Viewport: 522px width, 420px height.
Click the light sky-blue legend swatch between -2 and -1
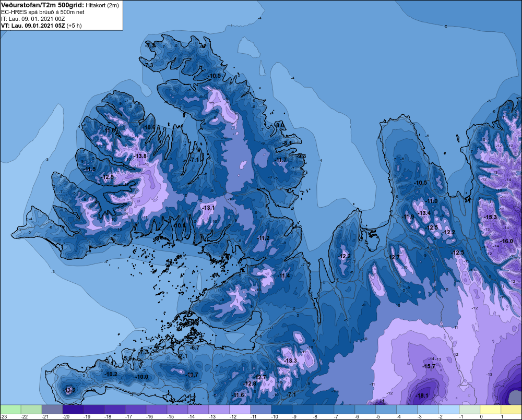(449, 409)
